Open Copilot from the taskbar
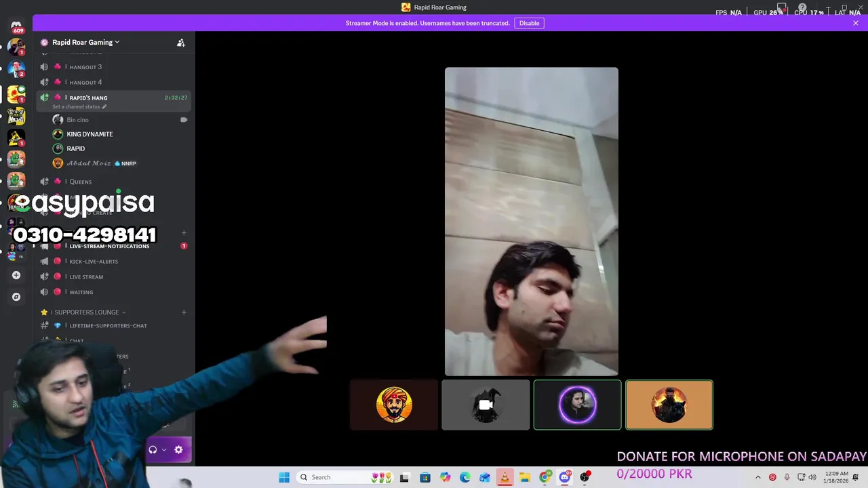This screenshot has width=868, height=488. (445, 478)
